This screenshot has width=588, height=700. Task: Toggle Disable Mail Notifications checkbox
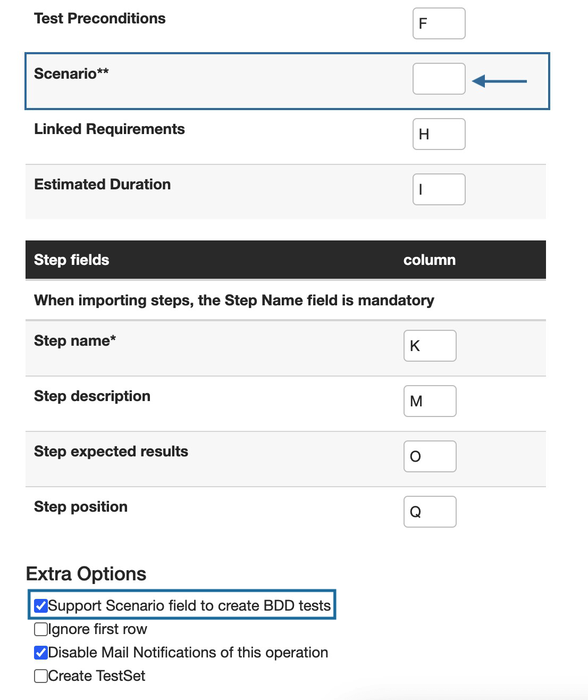pos(41,653)
